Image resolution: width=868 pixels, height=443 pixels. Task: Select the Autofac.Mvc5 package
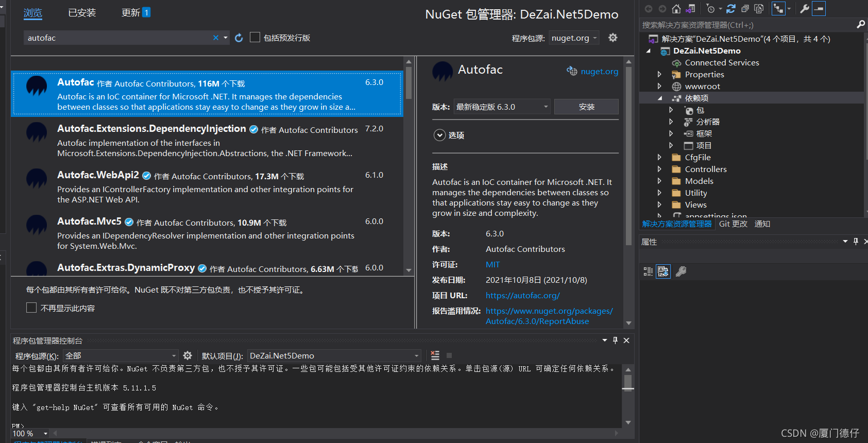click(x=207, y=233)
